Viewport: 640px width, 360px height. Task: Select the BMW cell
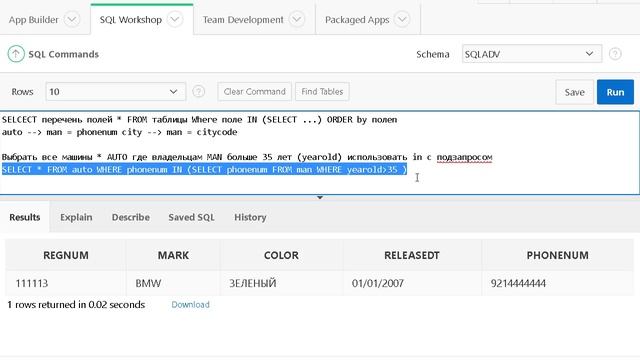coord(173,283)
